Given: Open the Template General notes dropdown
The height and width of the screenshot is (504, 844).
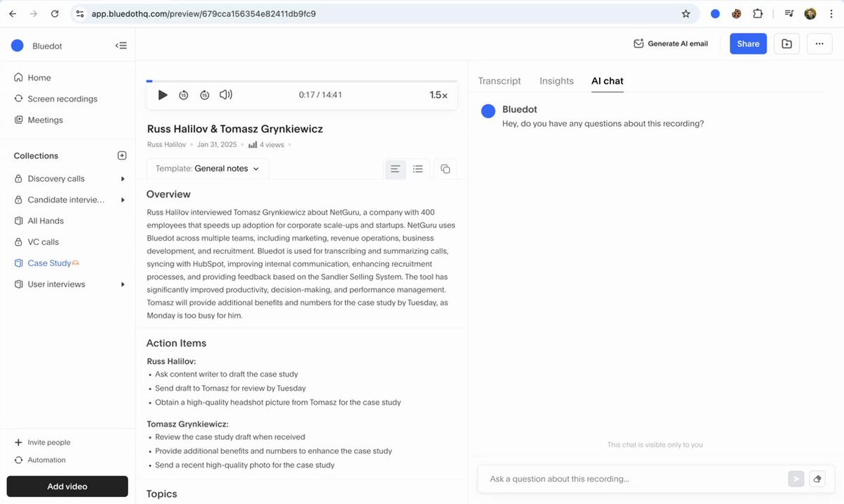Looking at the screenshot, I should tap(207, 168).
